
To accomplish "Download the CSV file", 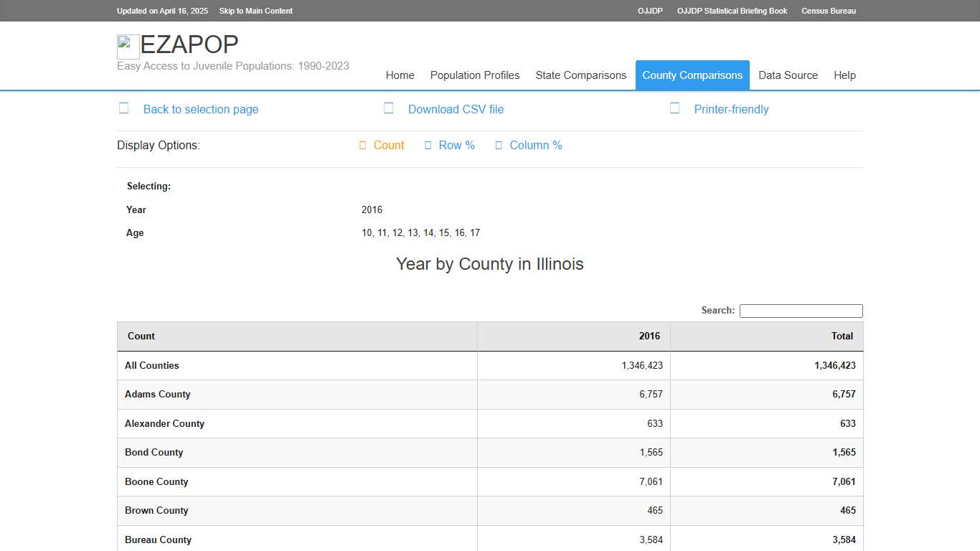I will pyautogui.click(x=456, y=109).
